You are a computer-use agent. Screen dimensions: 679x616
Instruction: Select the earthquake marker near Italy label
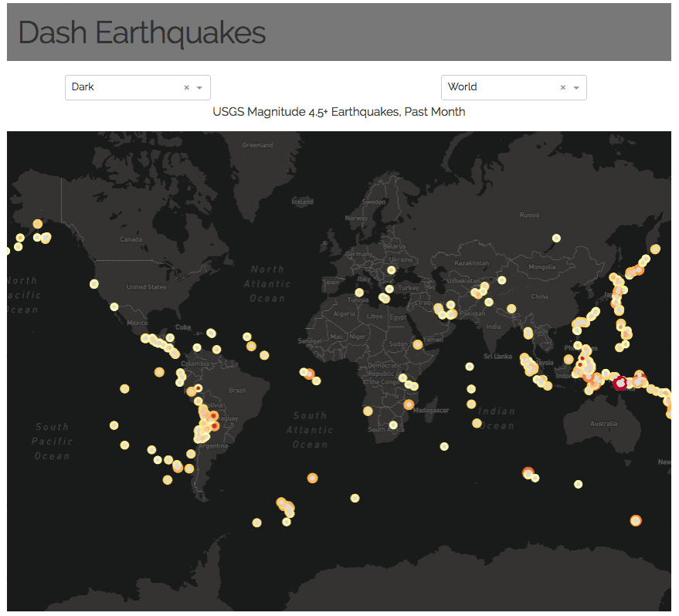pos(359,293)
